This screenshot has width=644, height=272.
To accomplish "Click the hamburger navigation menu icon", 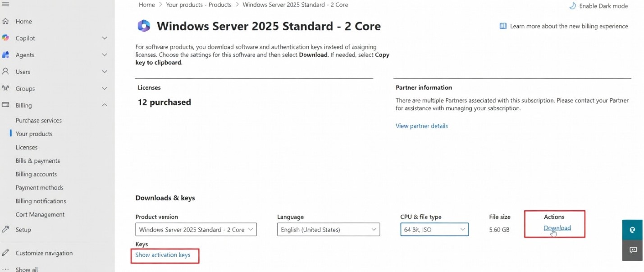I will click(5, 4).
